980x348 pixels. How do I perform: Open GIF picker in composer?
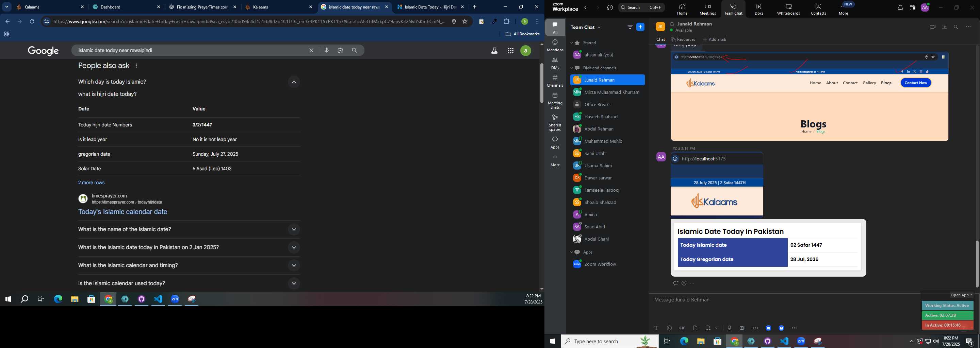pyautogui.click(x=682, y=328)
